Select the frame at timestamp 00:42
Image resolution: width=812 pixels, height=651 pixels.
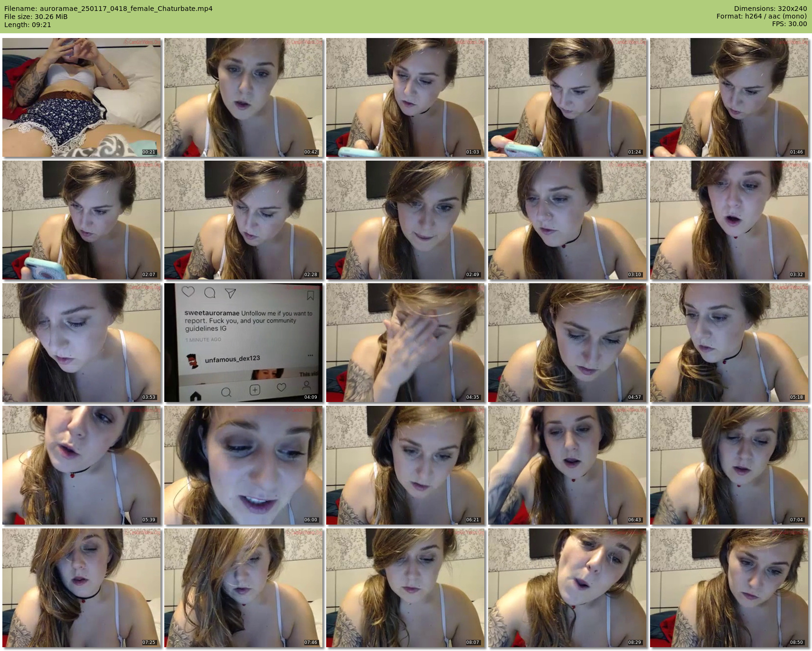click(244, 97)
